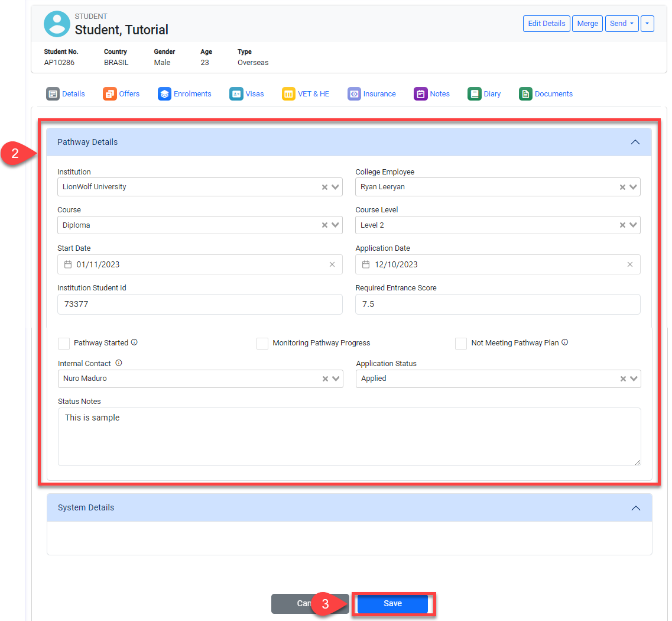Image resolution: width=672 pixels, height=621 pixels.
Task: Click the Offers tab icon
Action: tap(109, 94)
